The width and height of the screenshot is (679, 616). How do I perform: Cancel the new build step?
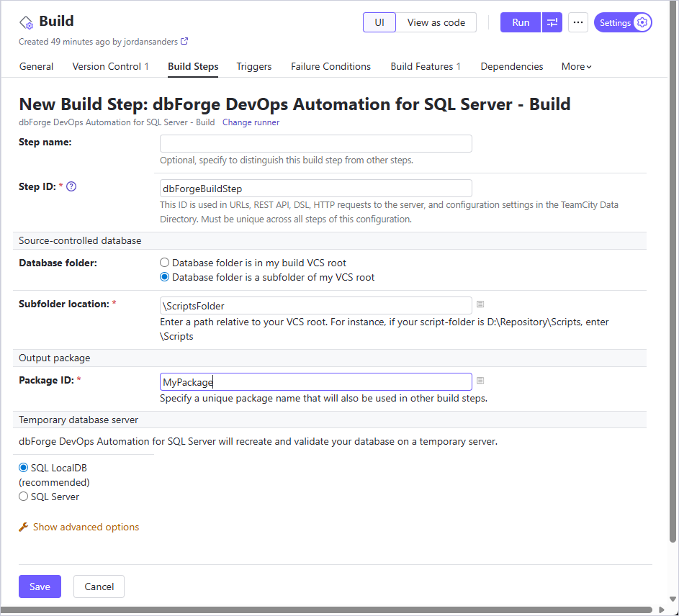click(99, 586)
